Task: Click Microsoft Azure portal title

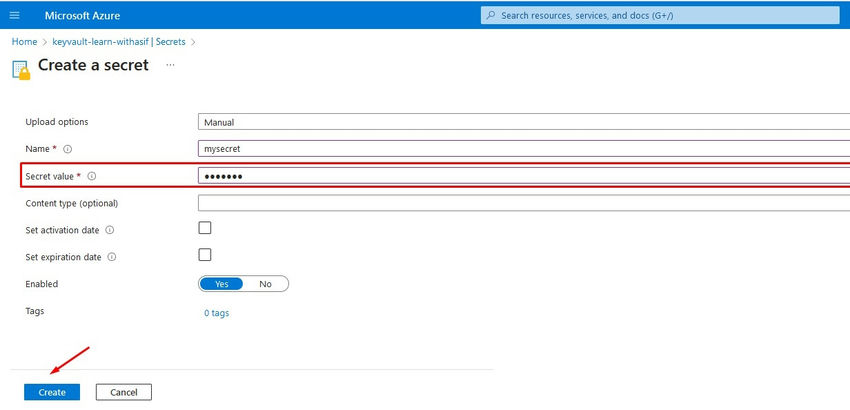Action: pyautogui.click(x=82, y=16)
